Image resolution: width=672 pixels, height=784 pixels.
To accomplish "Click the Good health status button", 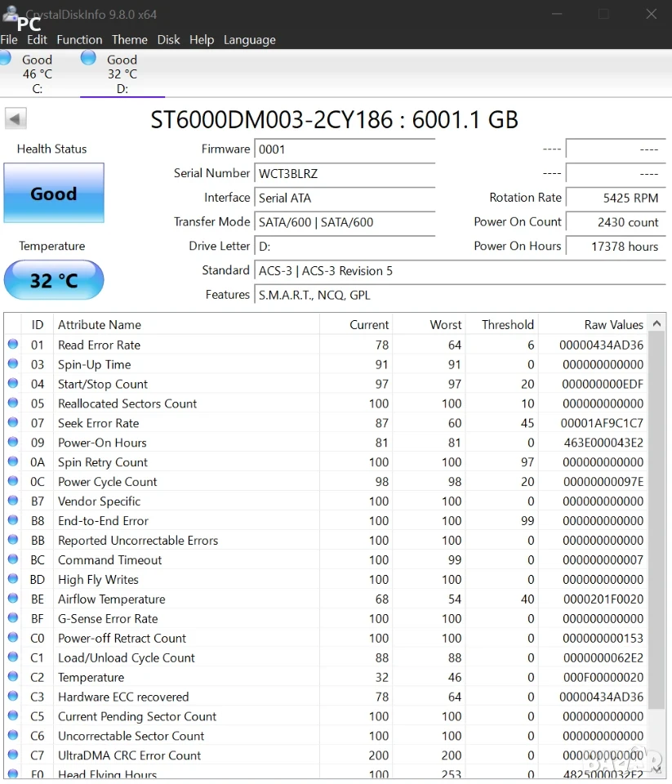I will (x=54, y=193).
